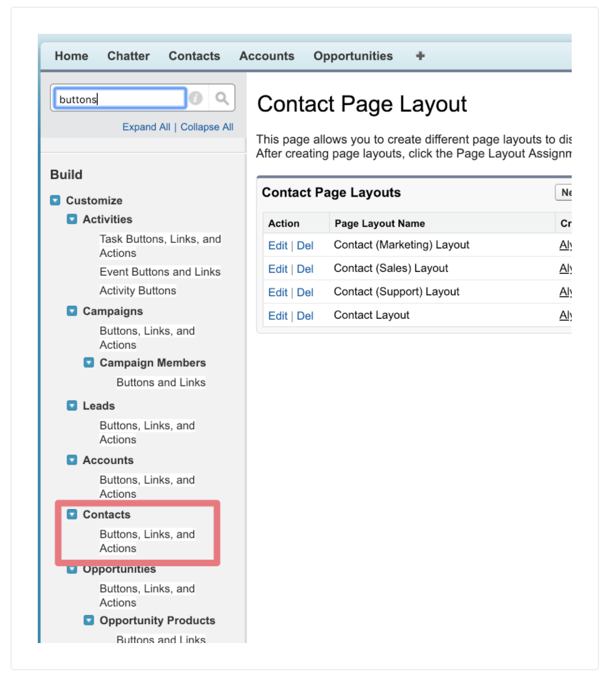The width and height of the screenshot is (616, 686).
Task: Click the plus icon in tab bar
Action: (420, 56)
